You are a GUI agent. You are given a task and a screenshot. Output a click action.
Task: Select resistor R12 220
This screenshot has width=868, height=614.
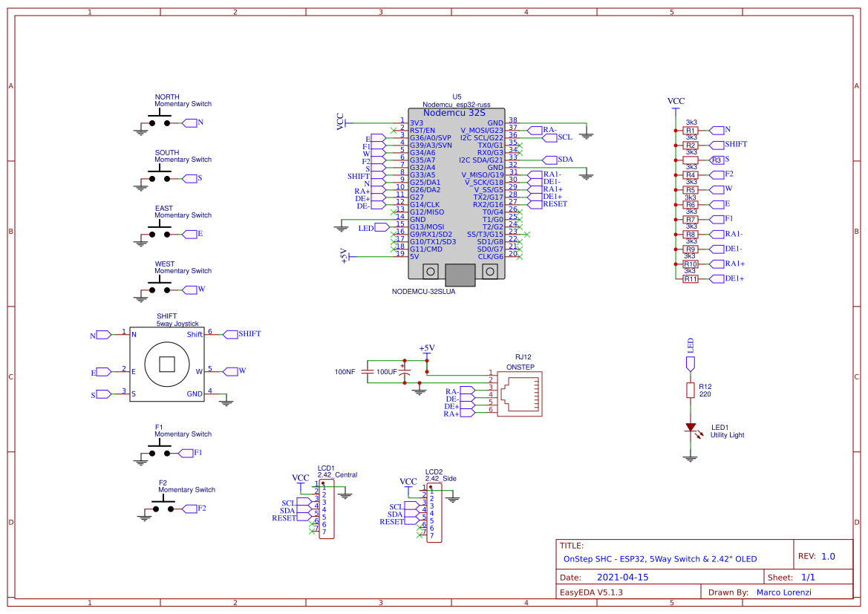(691, 390)
